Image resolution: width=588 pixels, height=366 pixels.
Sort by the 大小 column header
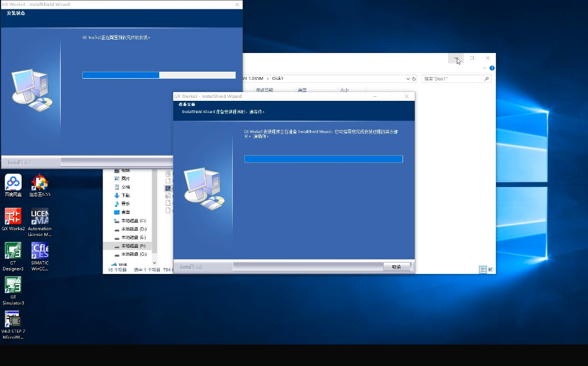pyautogui.click(x=344, y=90)
